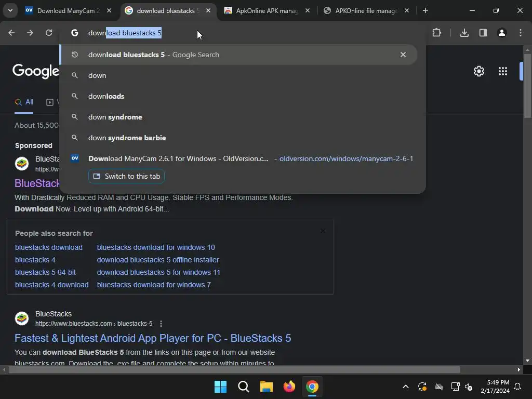Choose the 'down syndrome barbie' suggestion
The height and width of the screenshot is (399, 532).
point(239,138)
